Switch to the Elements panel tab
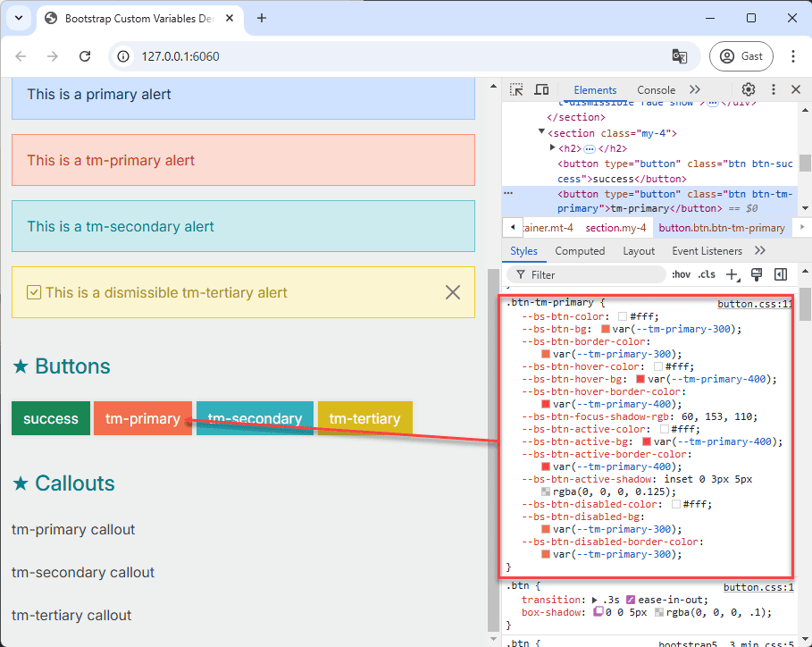This screenshot has height=647, width=812. coord(595,90)
